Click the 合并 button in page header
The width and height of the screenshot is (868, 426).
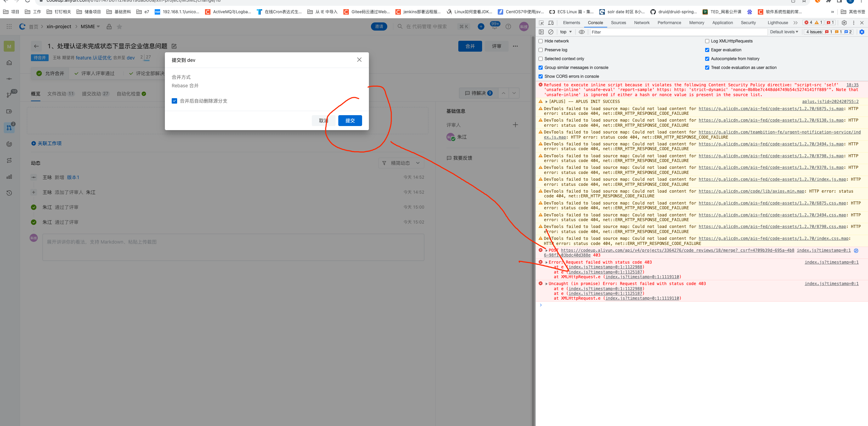(x=470, y=46)
